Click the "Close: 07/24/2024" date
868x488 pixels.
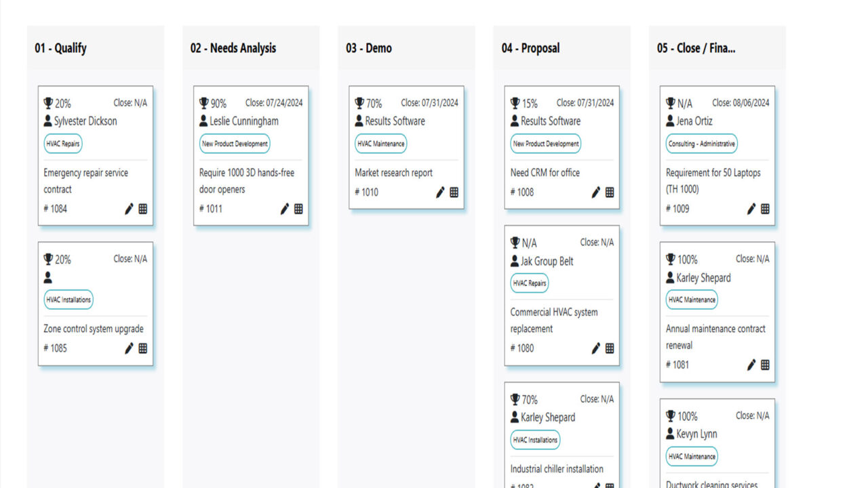pyautogui.click(x=274, y=103)
